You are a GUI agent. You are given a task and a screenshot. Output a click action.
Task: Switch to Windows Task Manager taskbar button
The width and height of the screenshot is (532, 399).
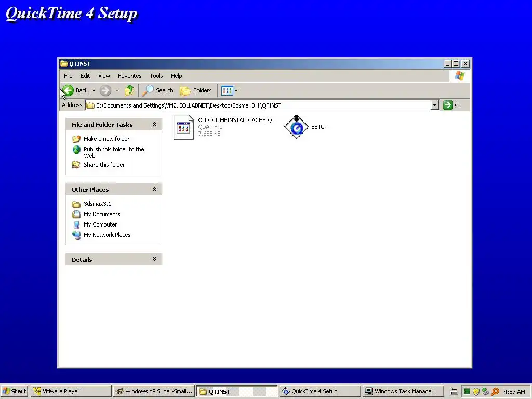pos(403,391)
